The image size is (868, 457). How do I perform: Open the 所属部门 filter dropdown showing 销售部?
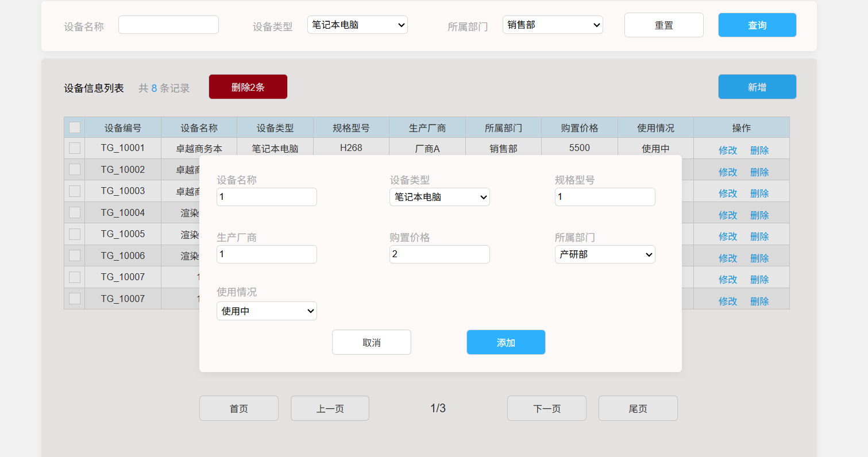click(x=553, y=25)
